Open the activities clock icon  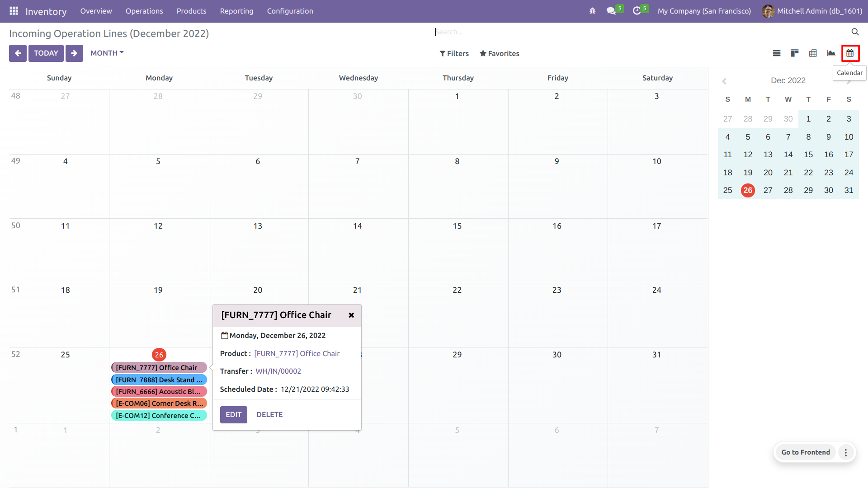[x=637, y=11]
